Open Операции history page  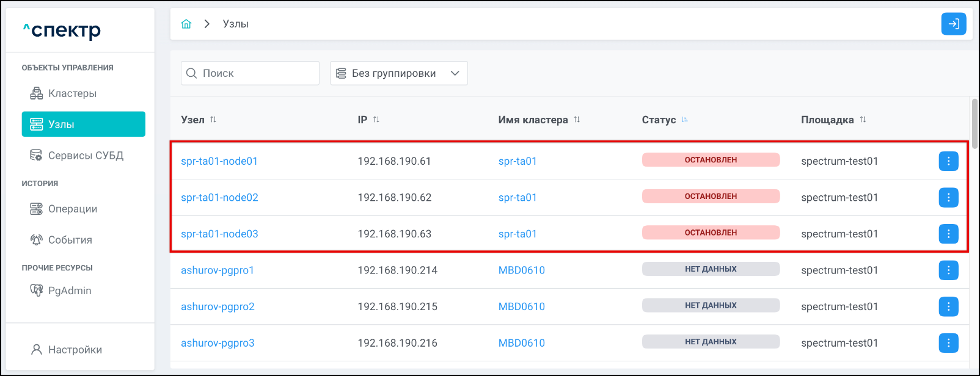pyautogui.click(x=72, y=209)
